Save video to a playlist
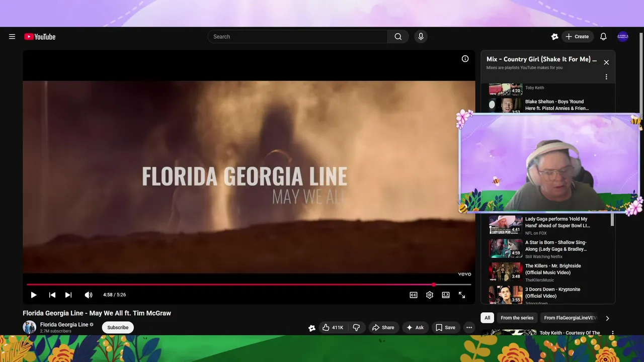This screenshot has width=644, height=362. coord(445,327)
